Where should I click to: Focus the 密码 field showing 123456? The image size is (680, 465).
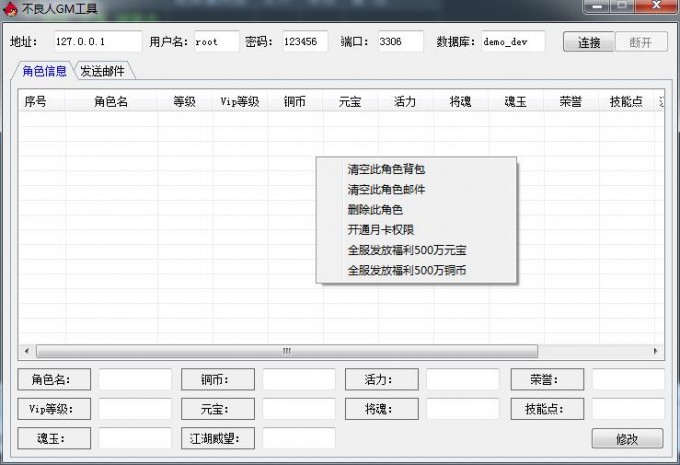305,42
